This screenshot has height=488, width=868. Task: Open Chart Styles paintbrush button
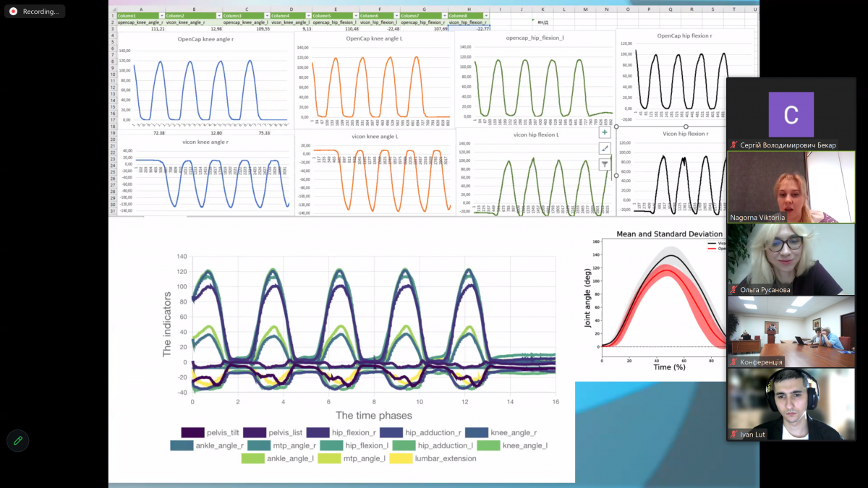point(605,148)
